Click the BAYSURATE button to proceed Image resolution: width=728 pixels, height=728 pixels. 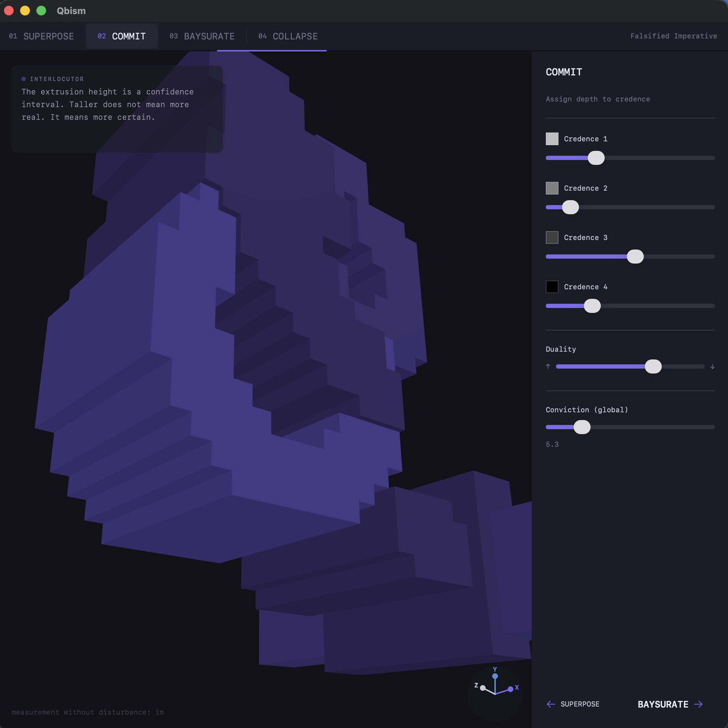664,704
